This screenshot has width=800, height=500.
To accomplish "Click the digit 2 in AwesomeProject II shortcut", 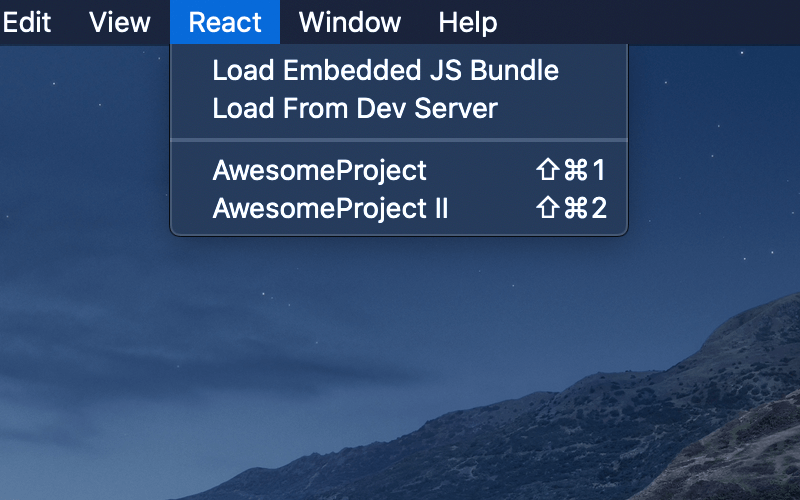I will (x=598, y=209).
